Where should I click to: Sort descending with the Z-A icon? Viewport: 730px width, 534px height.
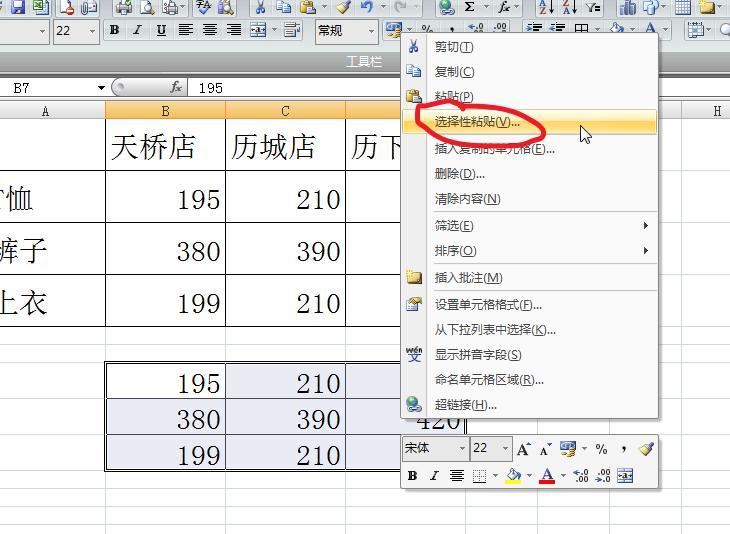pyautogui.click(x=568, y=7)
